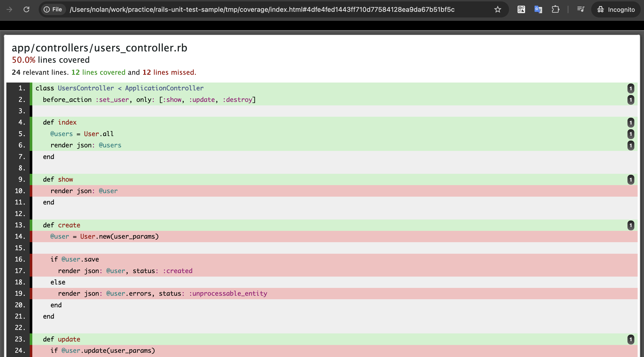Click the 12 lines missed text
Image resolution: width=644 pixels, height=357 pixels.
(169, 72)
